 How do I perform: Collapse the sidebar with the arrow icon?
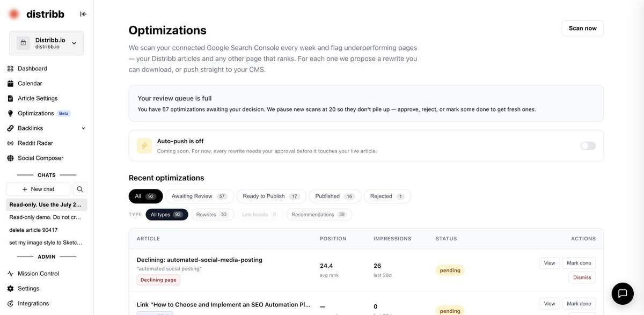coord(83,14)
